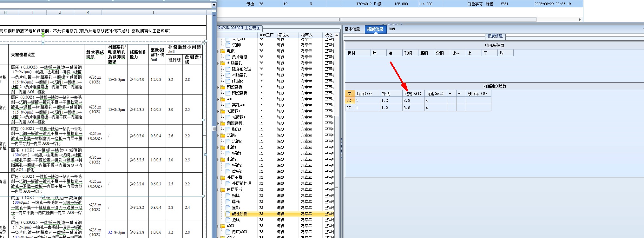The image size is (644, 238).
Task: Click the 负片电镀 document icon
Action: [x=228, y=57]
